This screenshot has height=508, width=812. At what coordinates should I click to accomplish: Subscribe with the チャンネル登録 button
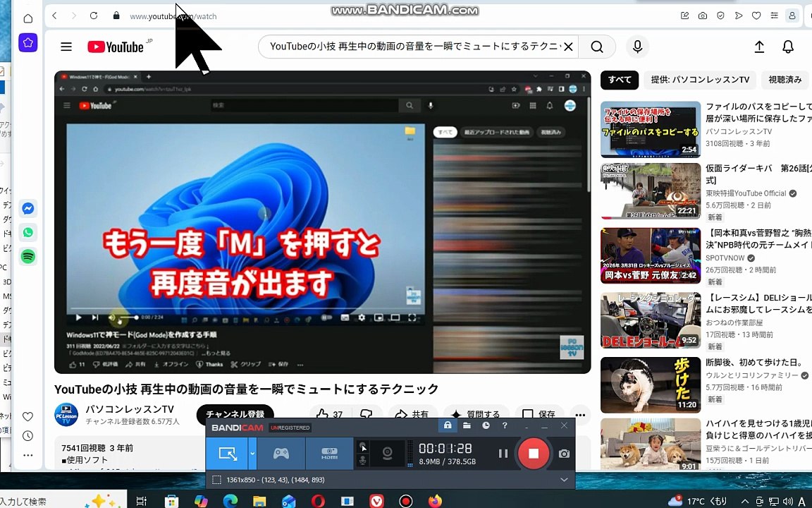(235, 414)
